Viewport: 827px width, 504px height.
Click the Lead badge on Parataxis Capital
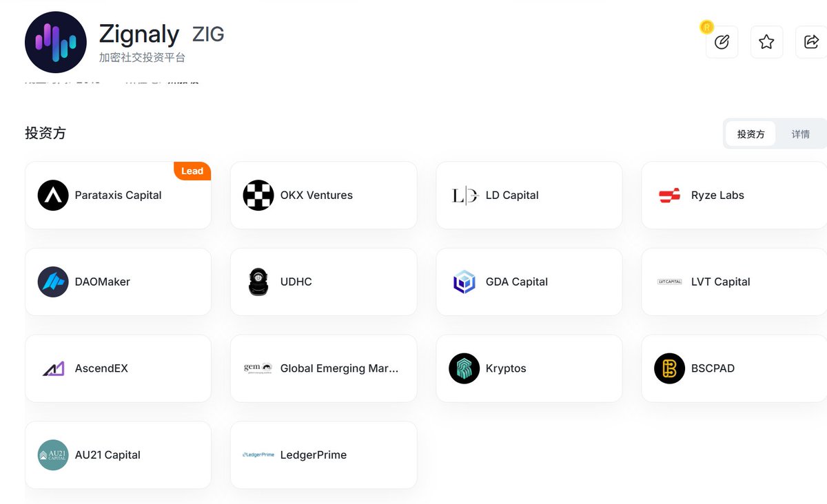(192, 171)
